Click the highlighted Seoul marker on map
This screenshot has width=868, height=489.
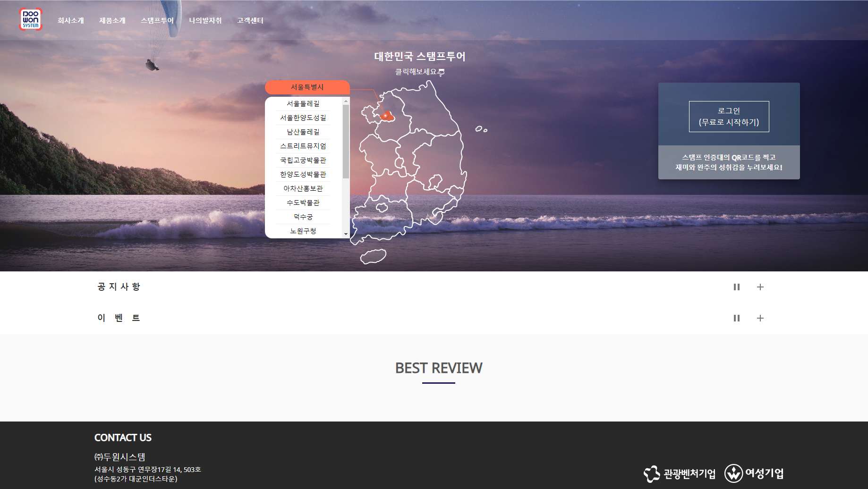tap(386, 116)
